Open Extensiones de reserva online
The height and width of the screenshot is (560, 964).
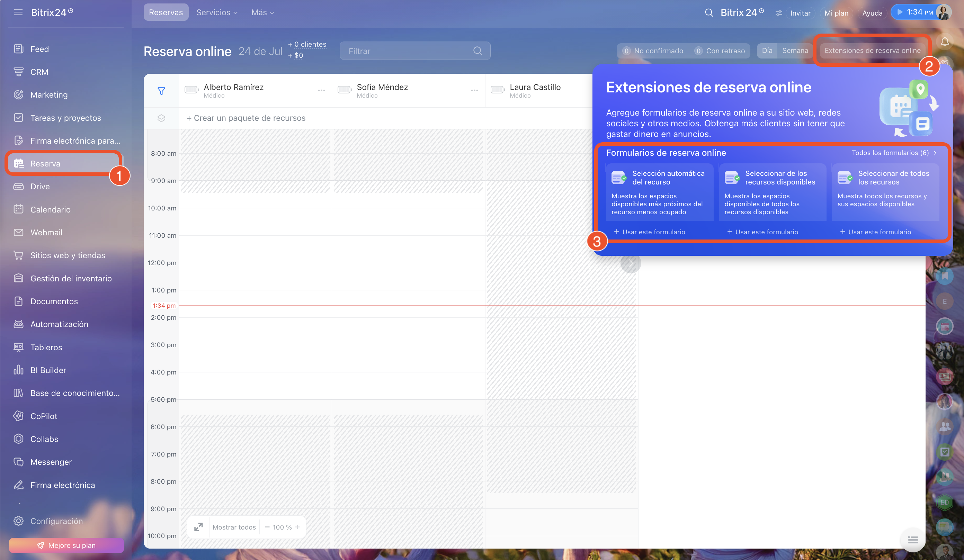872,51
